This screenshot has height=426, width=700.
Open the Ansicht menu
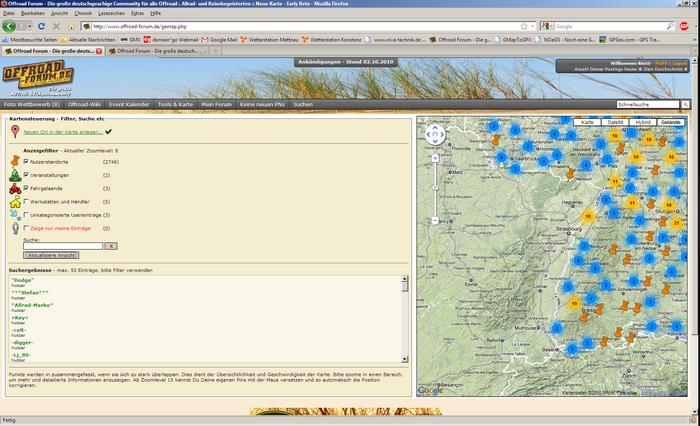(59, 13)
